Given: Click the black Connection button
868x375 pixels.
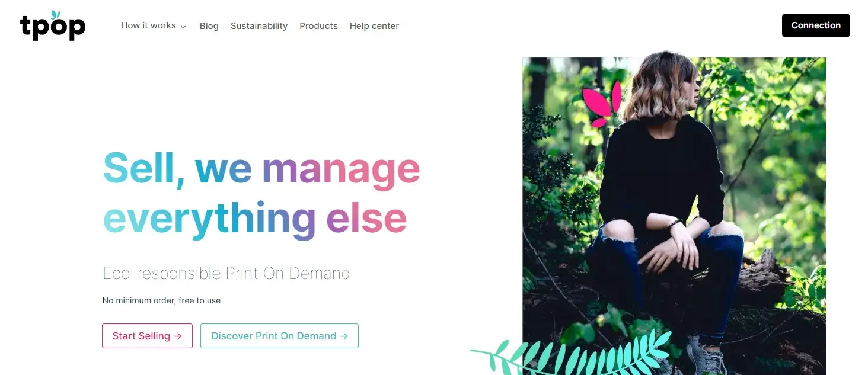Looking at the screenshot, I should 816,25.
